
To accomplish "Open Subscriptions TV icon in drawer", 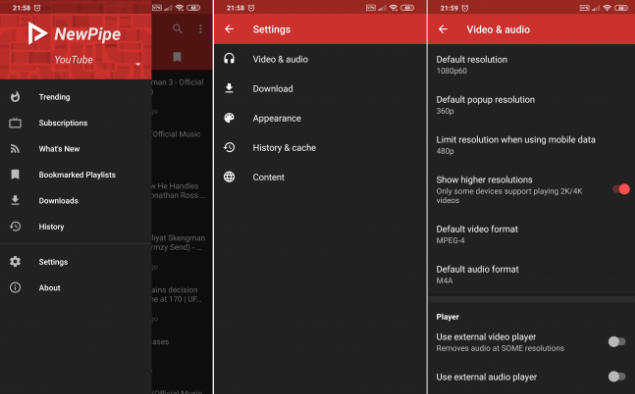I will (x=15, y=123).
